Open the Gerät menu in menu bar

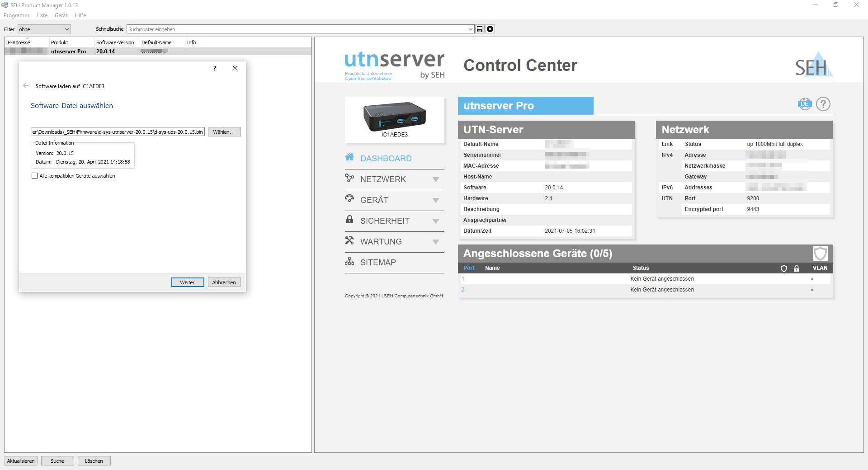(61, 15)
